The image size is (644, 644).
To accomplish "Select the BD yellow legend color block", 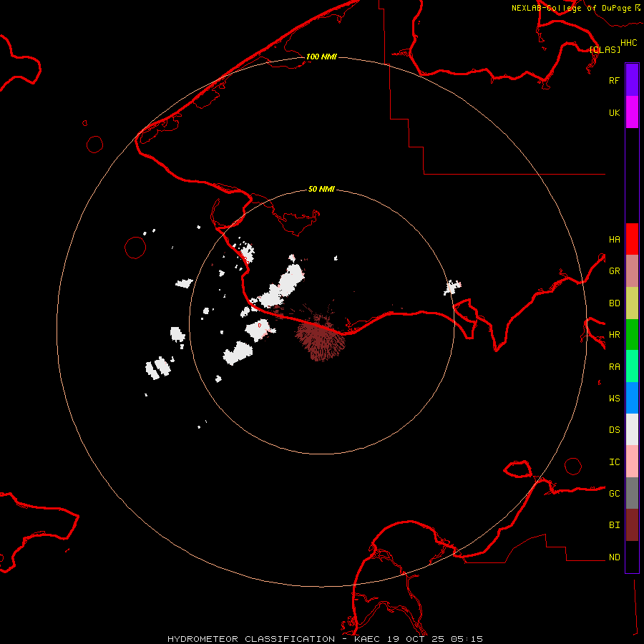I will 632,303.
